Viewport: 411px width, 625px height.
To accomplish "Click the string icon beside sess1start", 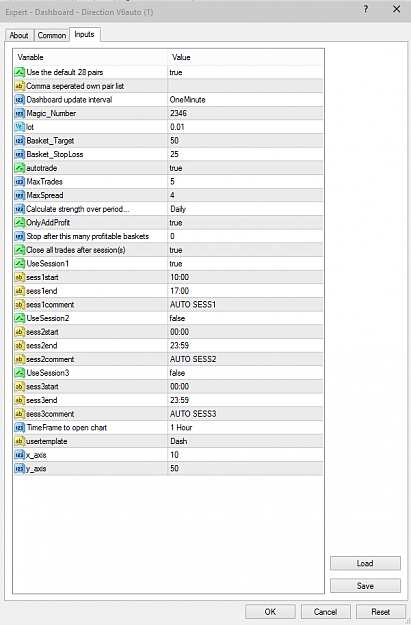I will point(20,277).
